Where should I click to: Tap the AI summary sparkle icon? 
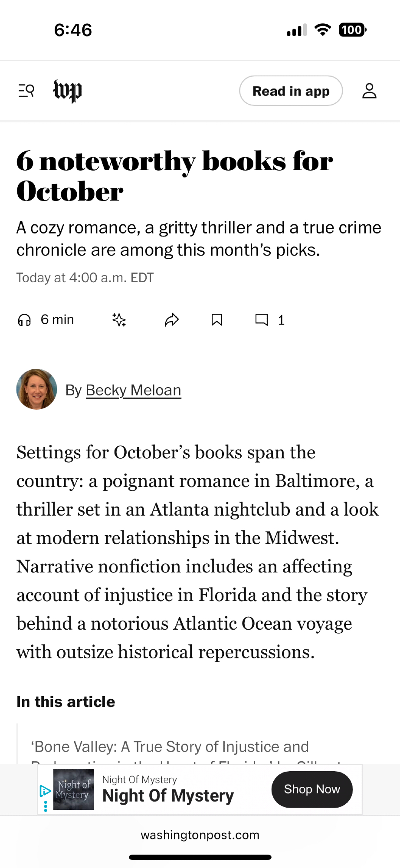pos(119,320)
